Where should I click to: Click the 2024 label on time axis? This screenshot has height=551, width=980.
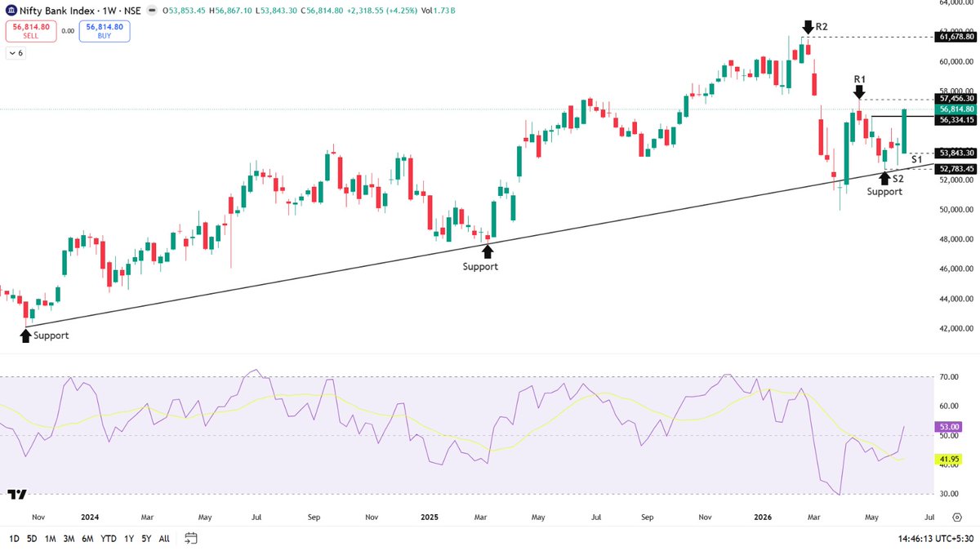pos(90,518)
